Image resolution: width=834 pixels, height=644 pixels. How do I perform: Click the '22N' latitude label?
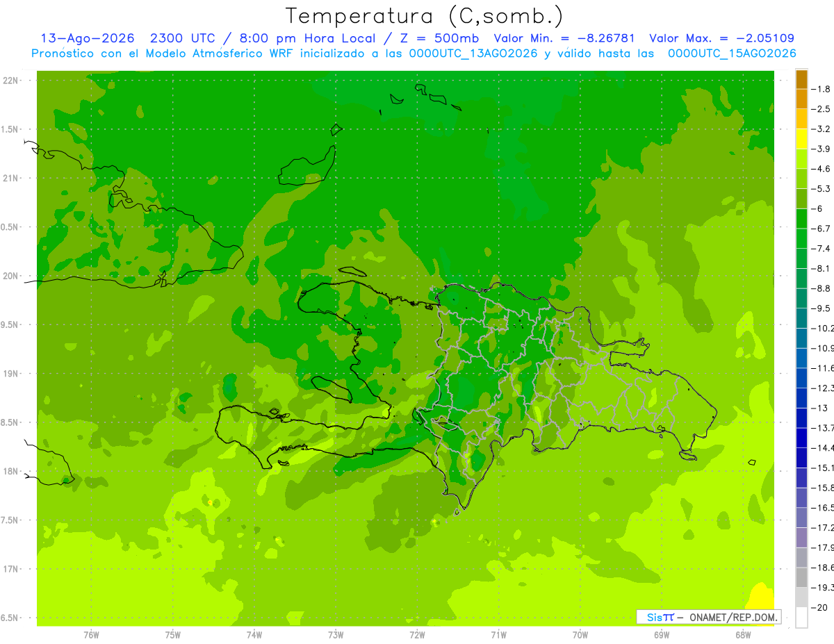pos(10,81)
